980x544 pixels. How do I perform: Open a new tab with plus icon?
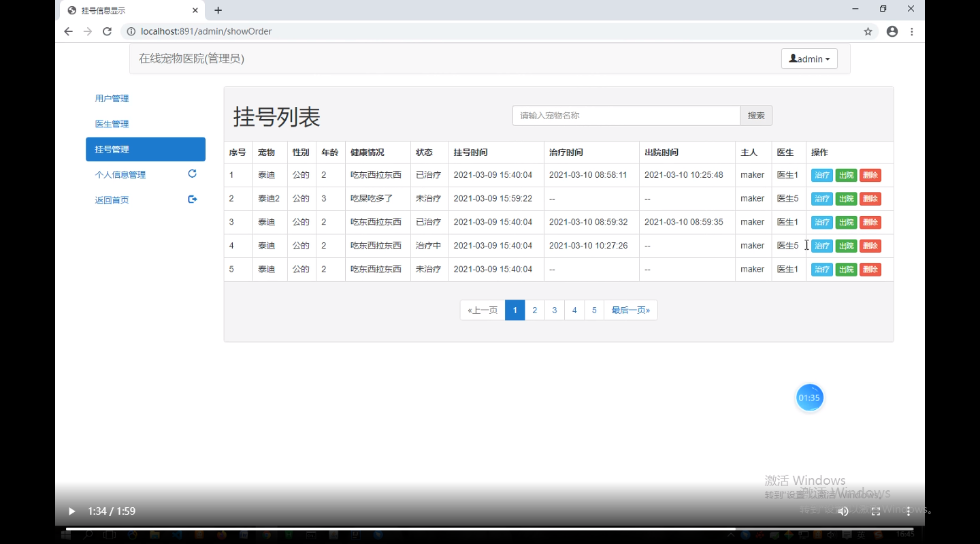(x=218, y=10)
